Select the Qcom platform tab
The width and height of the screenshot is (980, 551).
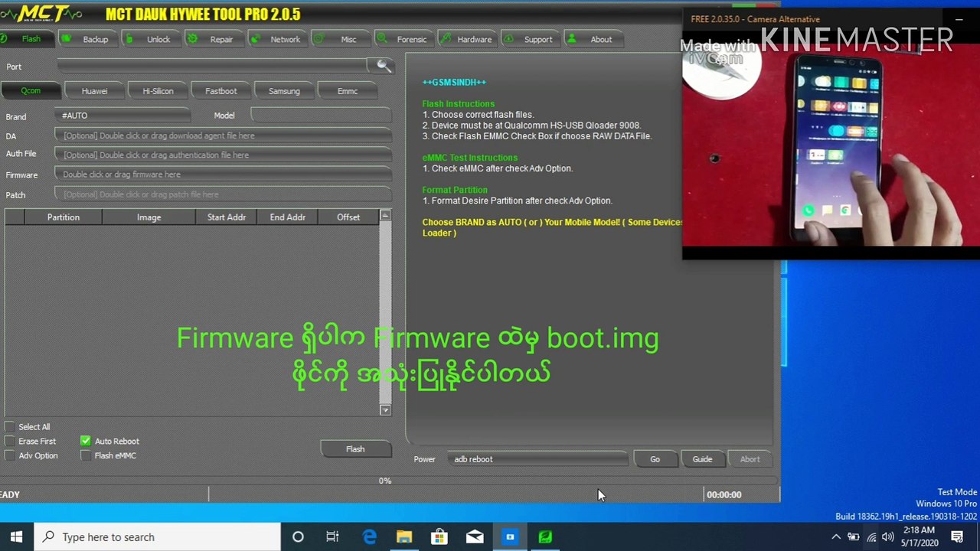pyautogui.click(x=31, y=91)
